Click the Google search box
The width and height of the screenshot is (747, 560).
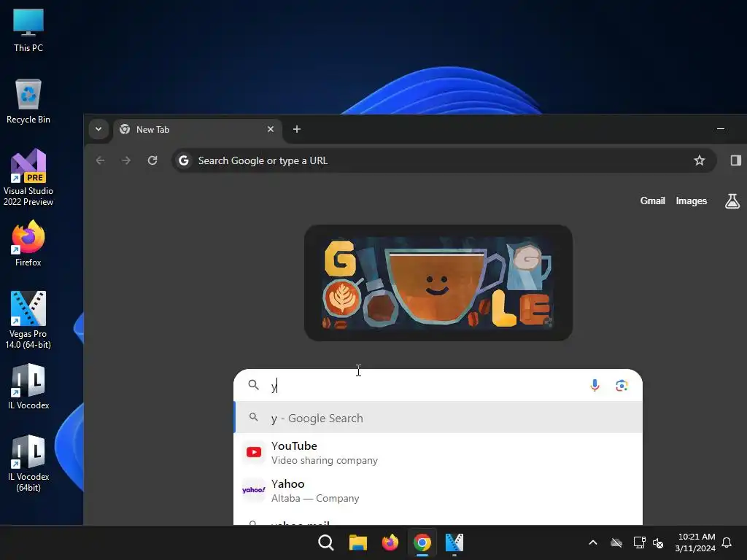click(x=438, y=385)
